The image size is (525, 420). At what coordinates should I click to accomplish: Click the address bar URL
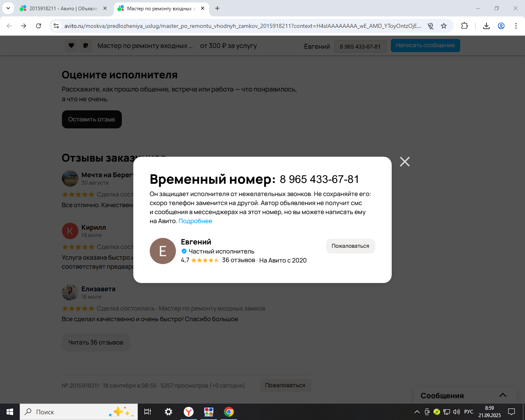click(x=242, y=26)
